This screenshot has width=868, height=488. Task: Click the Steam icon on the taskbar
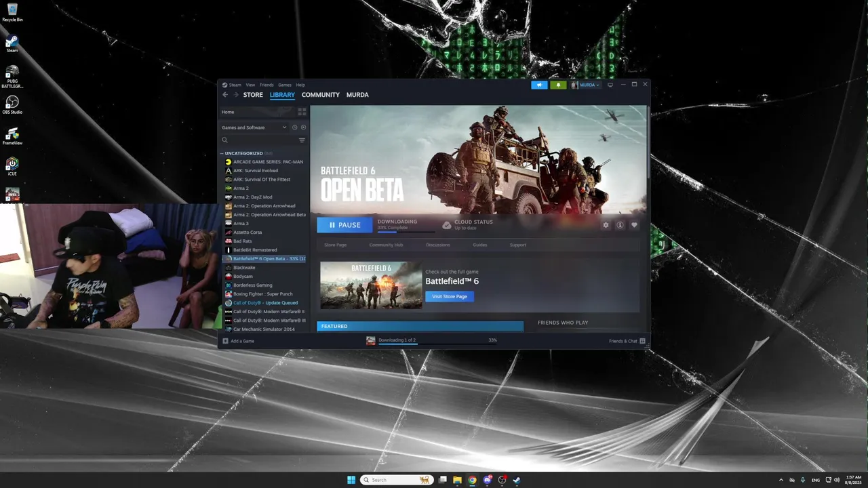tap(517, 480)
